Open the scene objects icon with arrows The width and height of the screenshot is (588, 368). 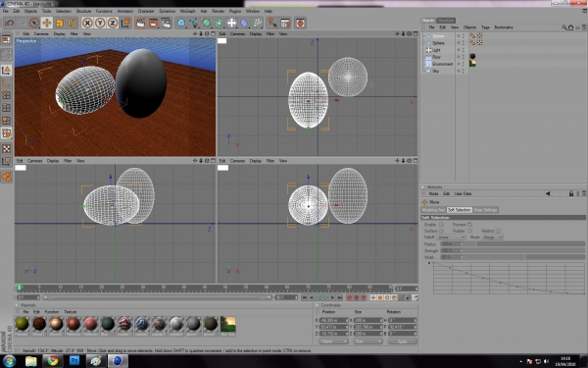coord(232,23)
